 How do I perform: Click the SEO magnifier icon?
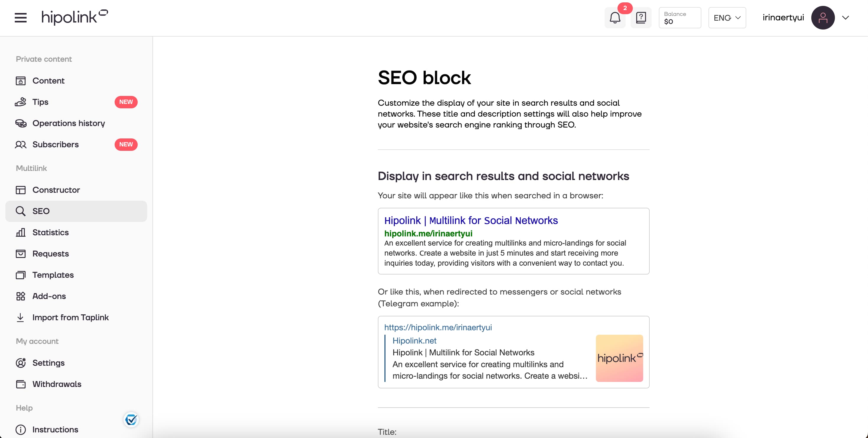(21, 211)
